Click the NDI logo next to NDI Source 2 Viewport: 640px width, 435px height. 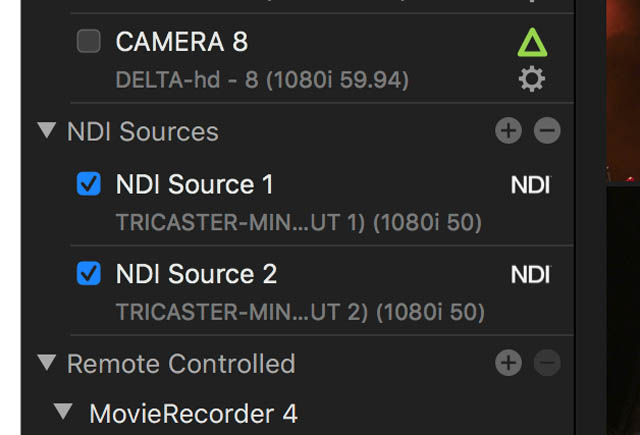tap(531, 274)
